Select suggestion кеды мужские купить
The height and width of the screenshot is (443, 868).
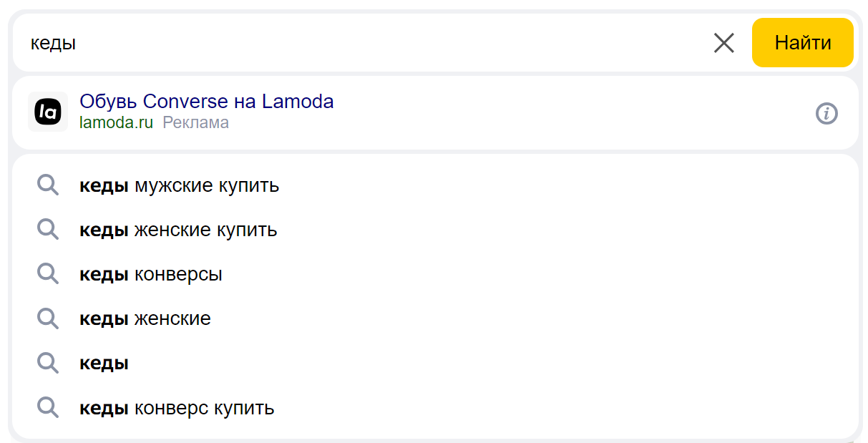pos(179,186)
